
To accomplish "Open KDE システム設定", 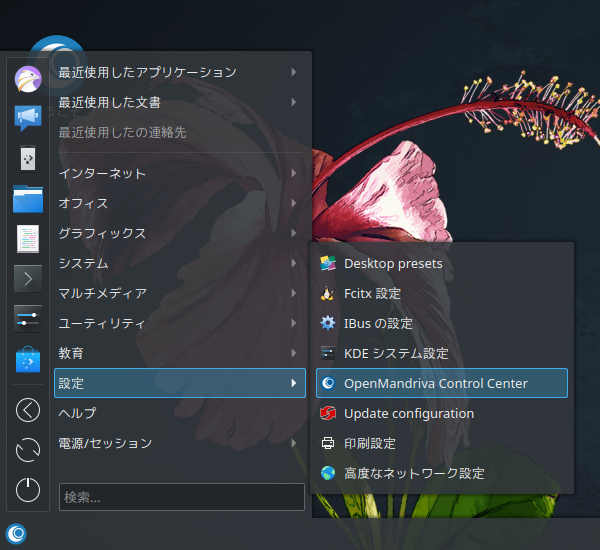I will [442, 353].
